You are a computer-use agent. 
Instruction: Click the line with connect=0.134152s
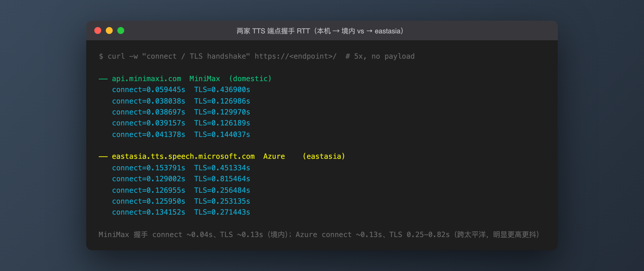click(181, 212)
